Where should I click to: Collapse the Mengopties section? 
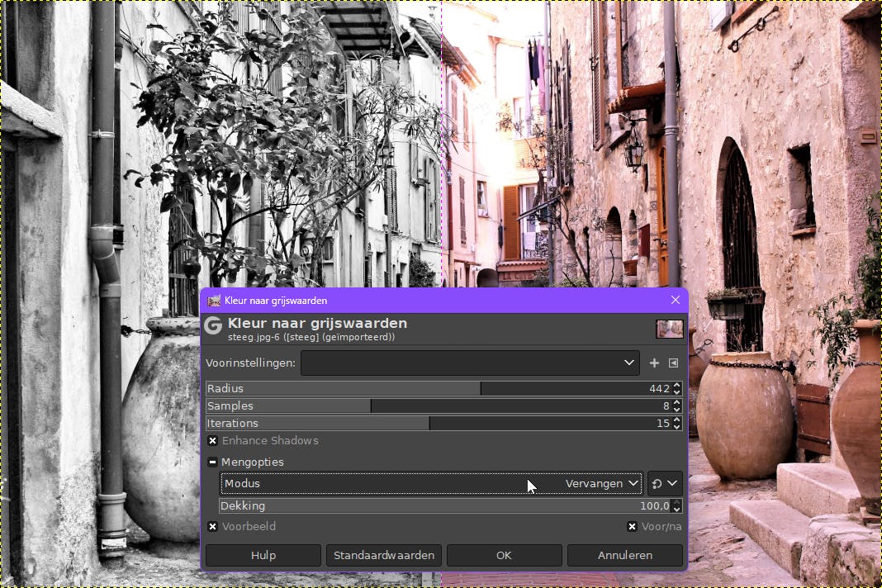(212, 462)
